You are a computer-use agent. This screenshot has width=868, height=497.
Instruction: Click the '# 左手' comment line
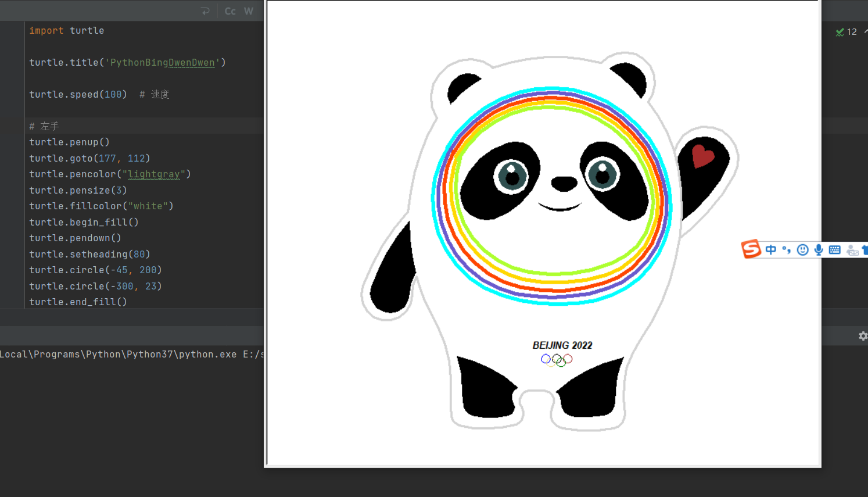click(x=44, y=126)
